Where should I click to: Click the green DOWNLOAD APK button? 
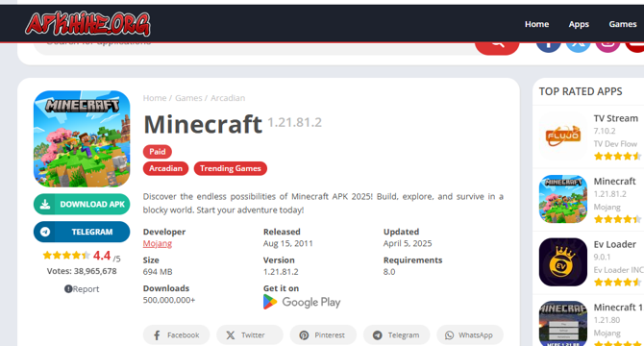tap(82, 205)
